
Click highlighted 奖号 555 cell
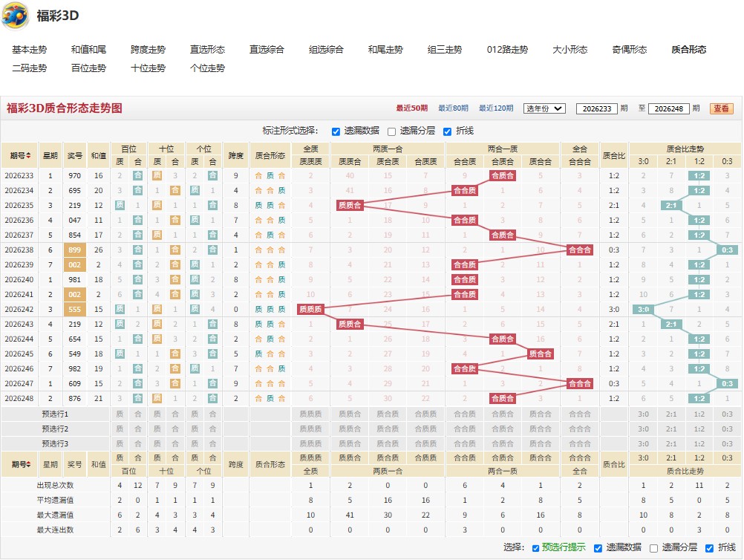point(74,310)
